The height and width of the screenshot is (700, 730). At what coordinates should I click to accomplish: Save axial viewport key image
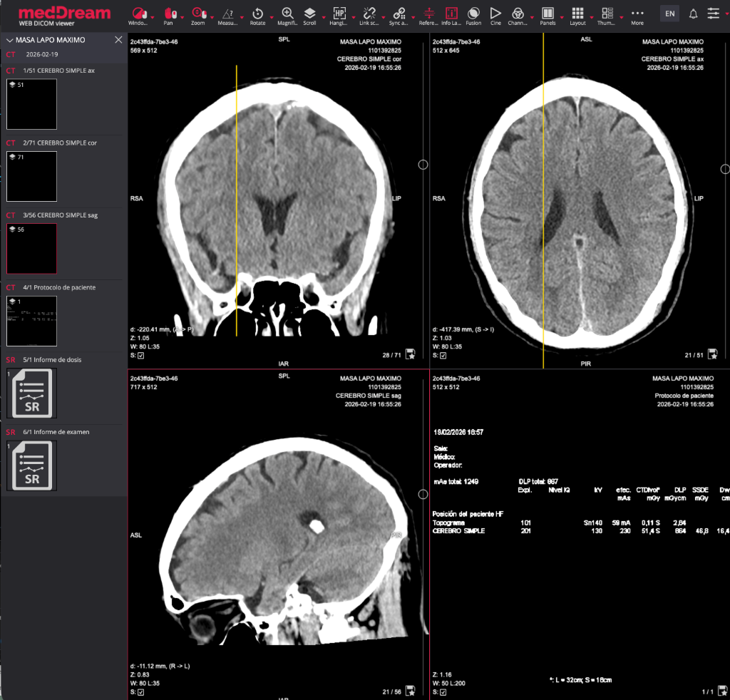coord(712,354)
